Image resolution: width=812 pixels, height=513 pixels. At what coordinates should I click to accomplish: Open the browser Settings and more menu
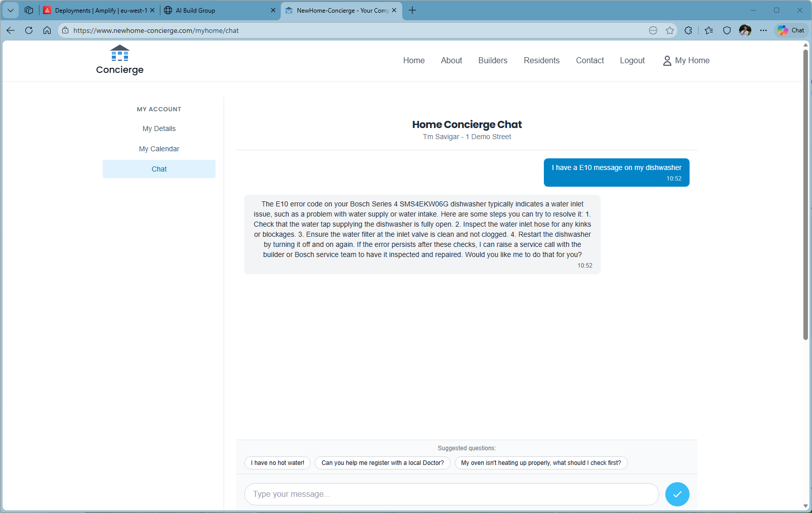(x=763, y=30)
